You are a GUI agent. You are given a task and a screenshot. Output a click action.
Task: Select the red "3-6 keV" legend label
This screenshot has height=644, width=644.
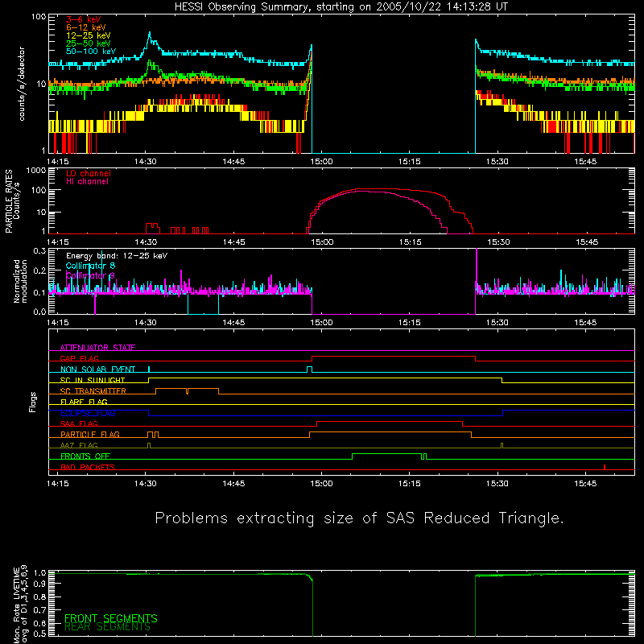coord(83,19)
